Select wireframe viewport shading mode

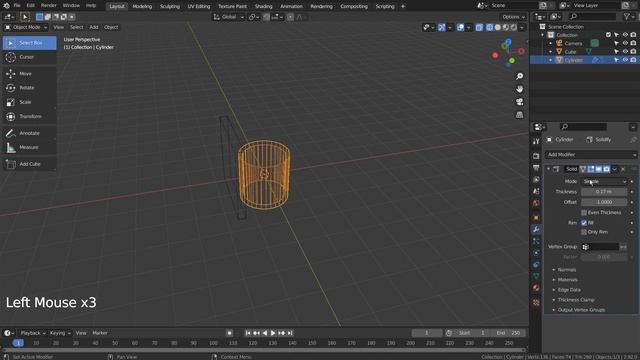[489, 27]
